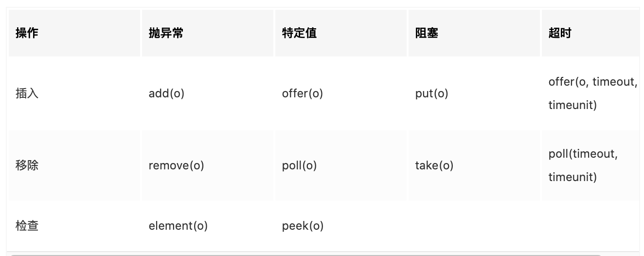The height and width of the screenshot is (256, 644).
Task: Click the 超时 column header
Action: click(x=560, y=33)
